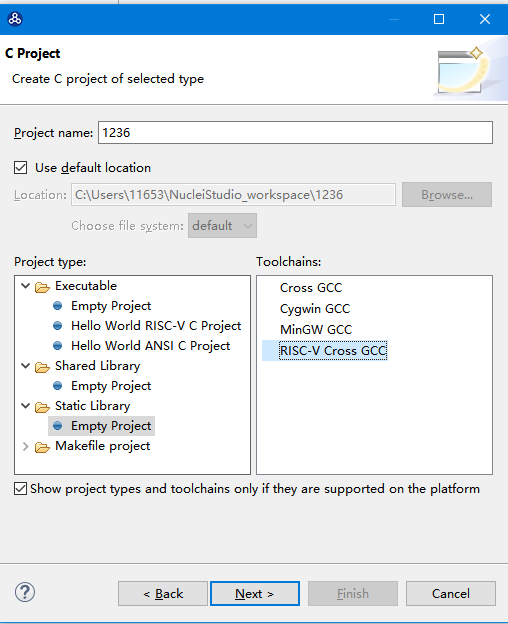Click the Makefile project folder icon
This screenshot has width=508, height=624.
pos(42,447)
